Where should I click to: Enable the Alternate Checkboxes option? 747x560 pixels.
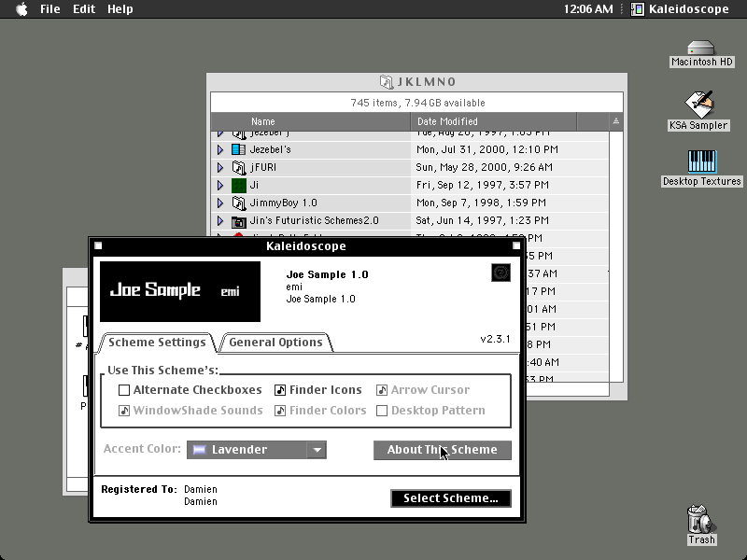click(x=124, y=390)
